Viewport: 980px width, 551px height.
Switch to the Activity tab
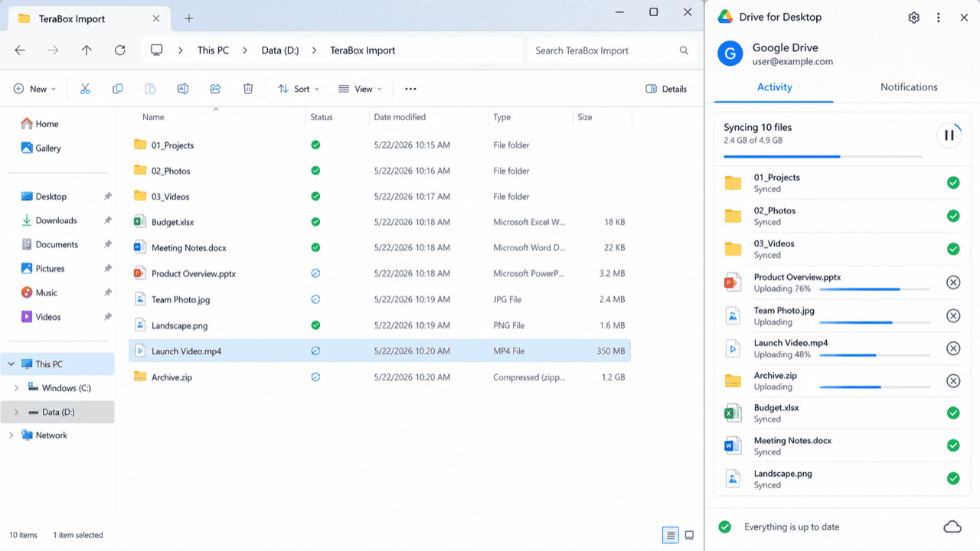[x=775, y=87]
